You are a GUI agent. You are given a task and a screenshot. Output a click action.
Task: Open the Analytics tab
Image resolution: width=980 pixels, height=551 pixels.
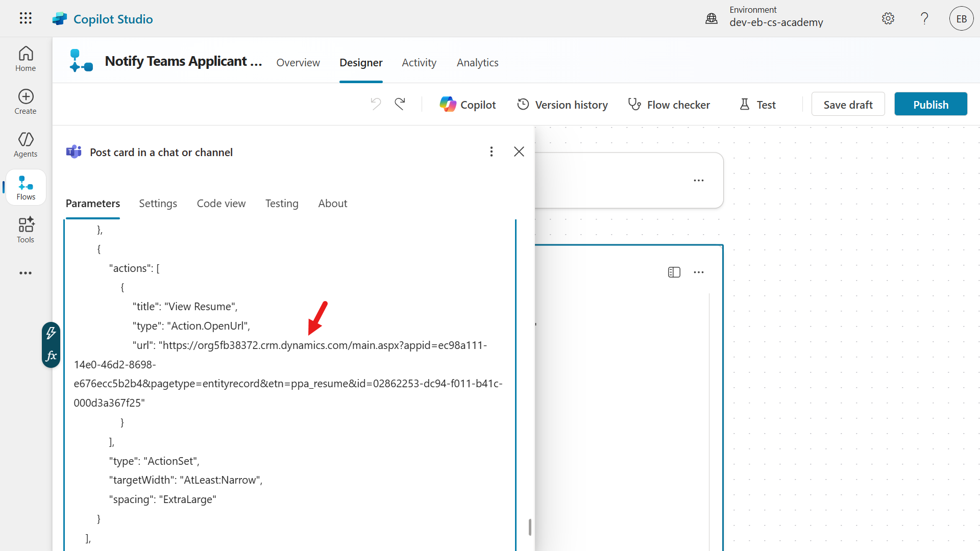(x=477, y=62)
